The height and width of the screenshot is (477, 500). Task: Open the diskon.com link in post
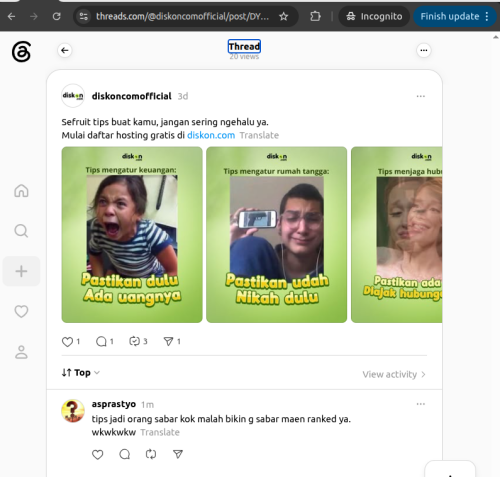point(211,135)
